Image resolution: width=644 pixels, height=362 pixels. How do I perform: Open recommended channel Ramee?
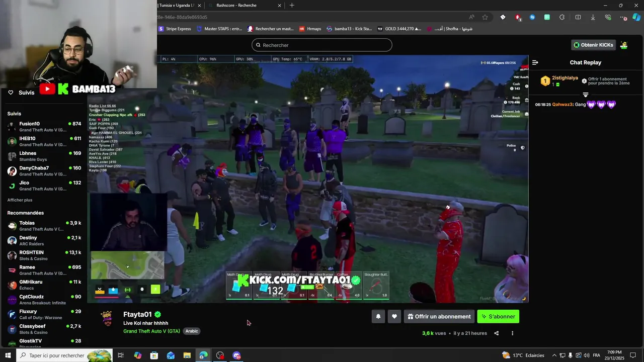pyautogui.click(x=44, y=270)
